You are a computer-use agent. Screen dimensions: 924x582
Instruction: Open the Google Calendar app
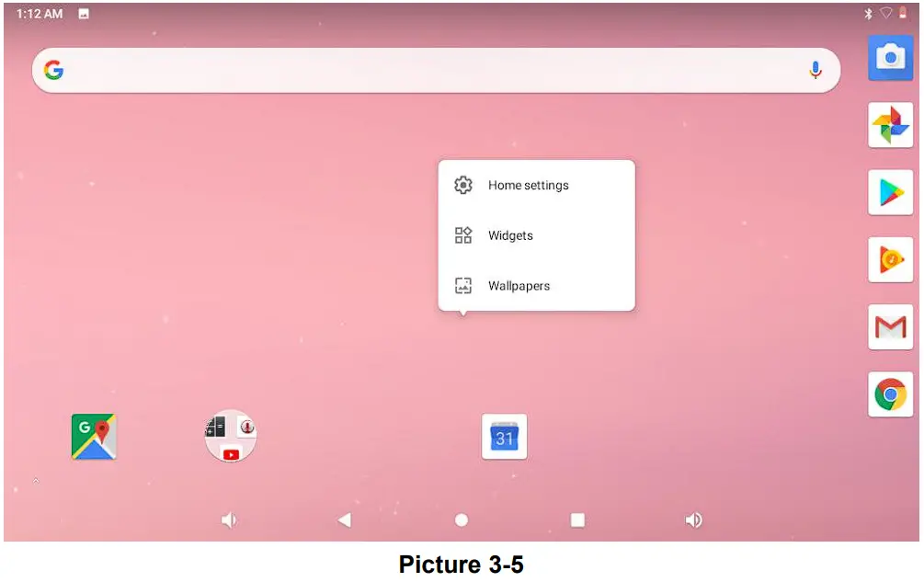tap(504, 437)
